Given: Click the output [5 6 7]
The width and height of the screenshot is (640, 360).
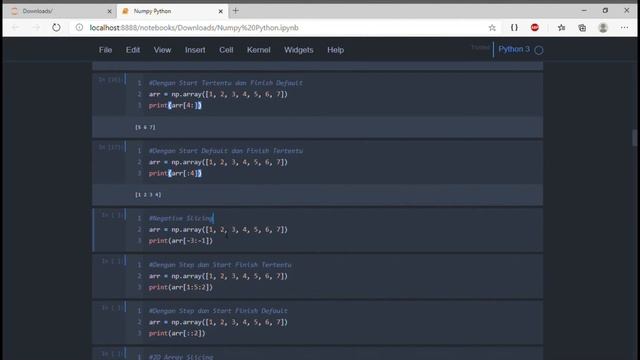Looking at the screenshot, I should click(145, 127).
